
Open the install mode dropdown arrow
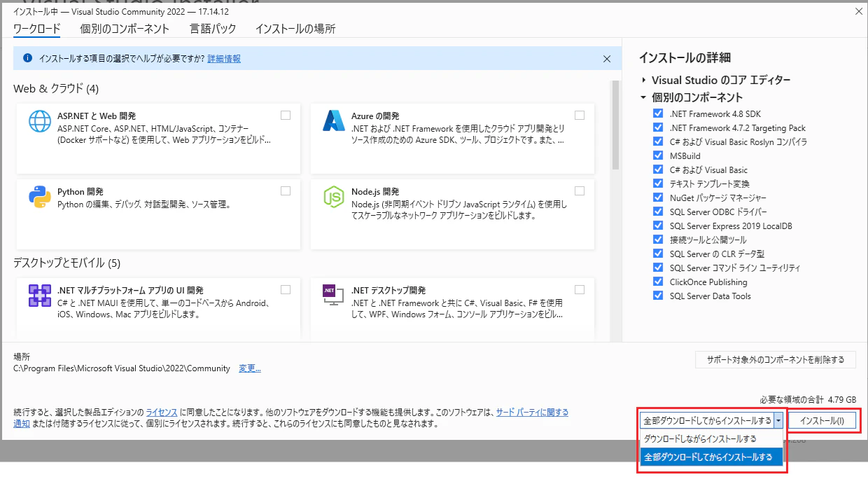pos(778,421)
